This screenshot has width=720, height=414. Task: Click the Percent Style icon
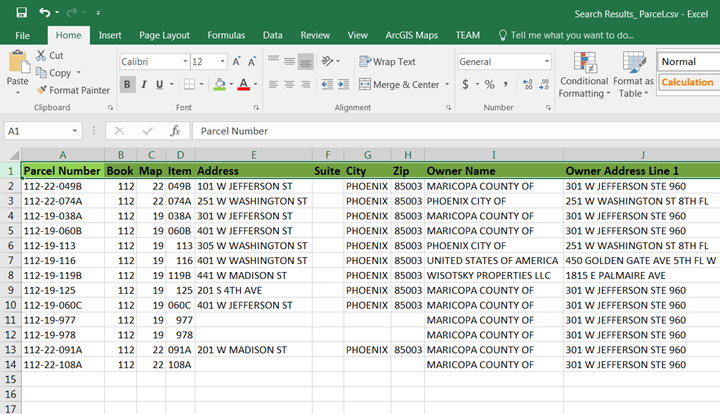490,85
